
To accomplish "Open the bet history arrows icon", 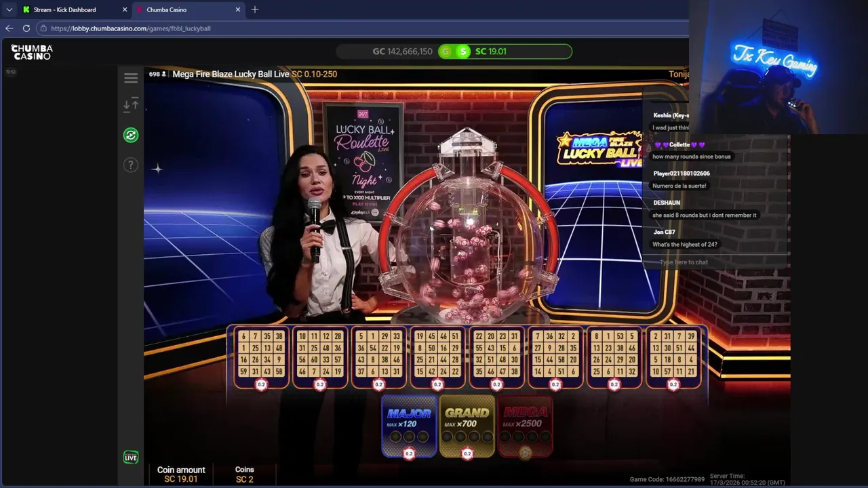I will point(131,105).
